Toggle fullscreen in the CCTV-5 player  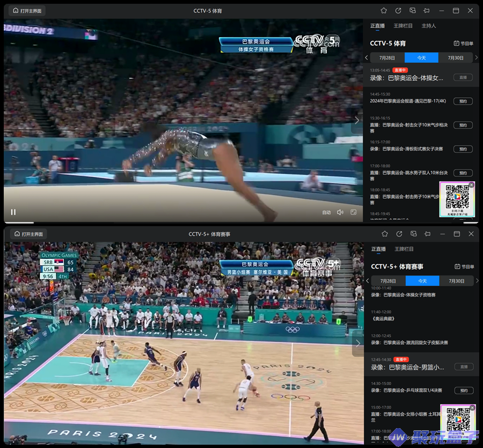coord(353,212)
